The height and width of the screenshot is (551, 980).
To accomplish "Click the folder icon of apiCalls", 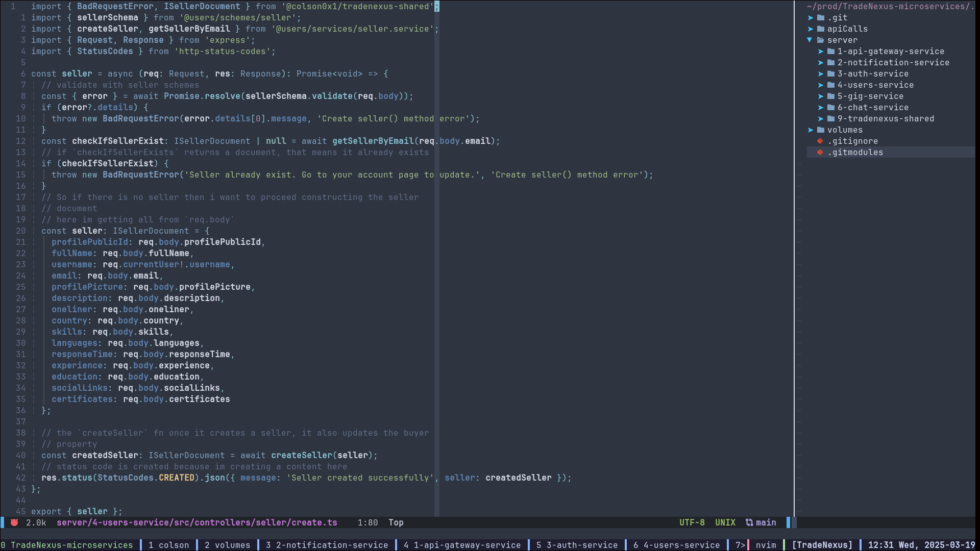I will [821, 29].
